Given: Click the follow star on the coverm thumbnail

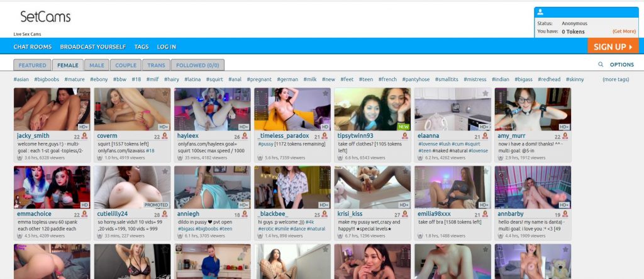Looking at the screenshot, I should [165, 93].
